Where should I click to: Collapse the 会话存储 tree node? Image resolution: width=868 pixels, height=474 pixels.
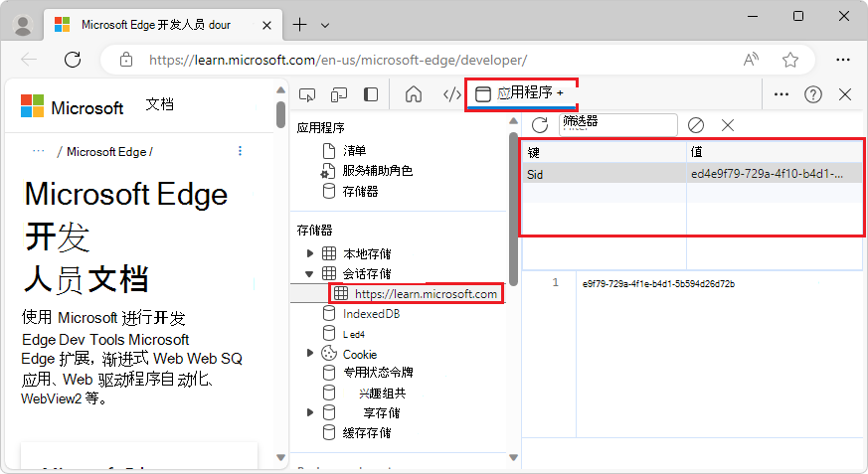coord(309,274)
